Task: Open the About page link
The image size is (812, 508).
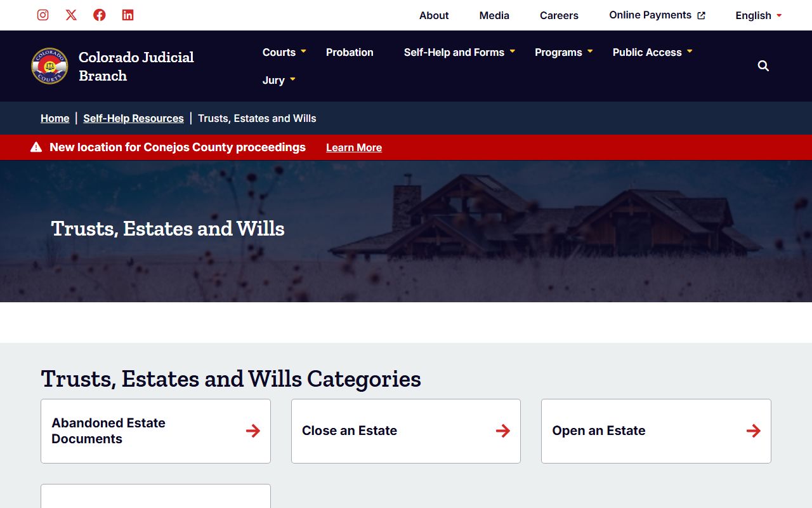Action: pos(434,15)
